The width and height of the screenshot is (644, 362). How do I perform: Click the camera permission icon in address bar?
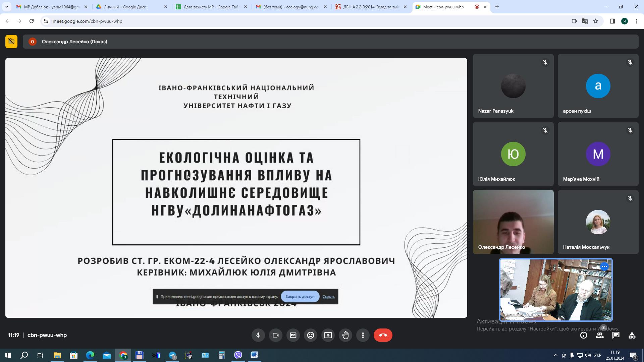574,21
